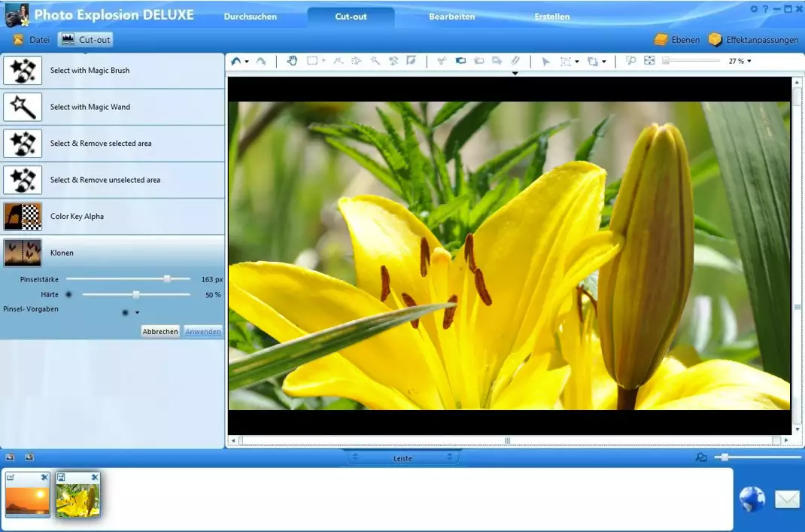
Task: Choose Select & Remove selected area
Action: (112, 143)
